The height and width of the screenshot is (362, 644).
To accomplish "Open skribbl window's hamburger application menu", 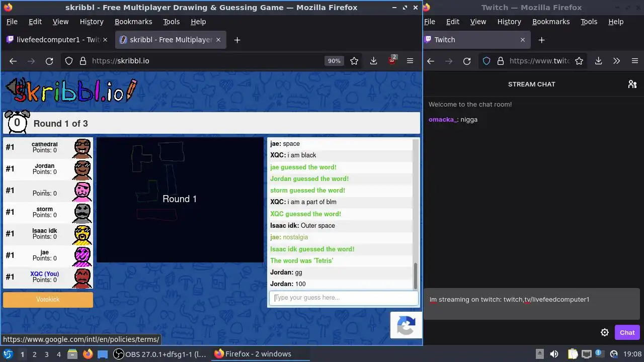I will pos(410,61).
